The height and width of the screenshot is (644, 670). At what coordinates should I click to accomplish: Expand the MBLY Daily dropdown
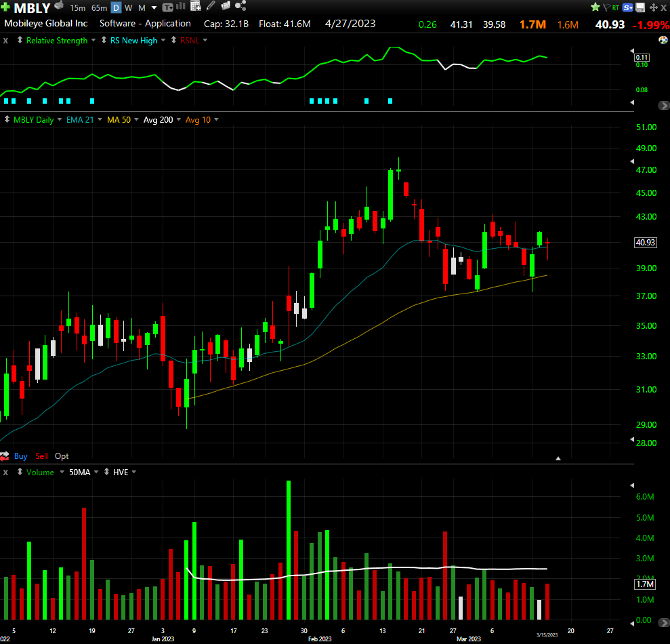[60, 120]
